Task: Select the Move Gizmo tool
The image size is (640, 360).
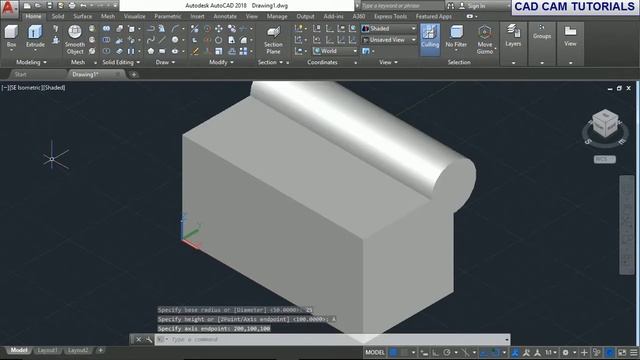Action: [x=484, y=40]
